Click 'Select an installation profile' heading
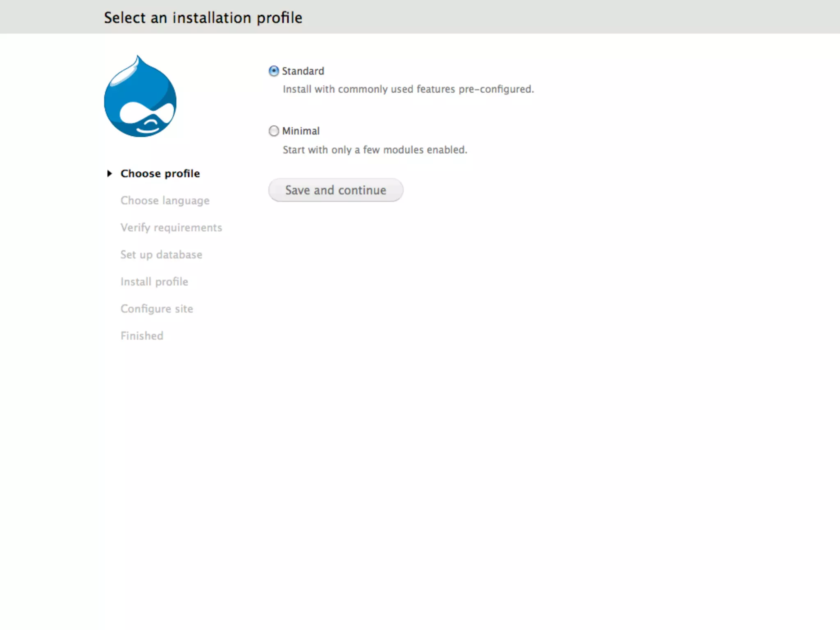The height and width of the screenshot is (630, 840). (x=203, y=18)
